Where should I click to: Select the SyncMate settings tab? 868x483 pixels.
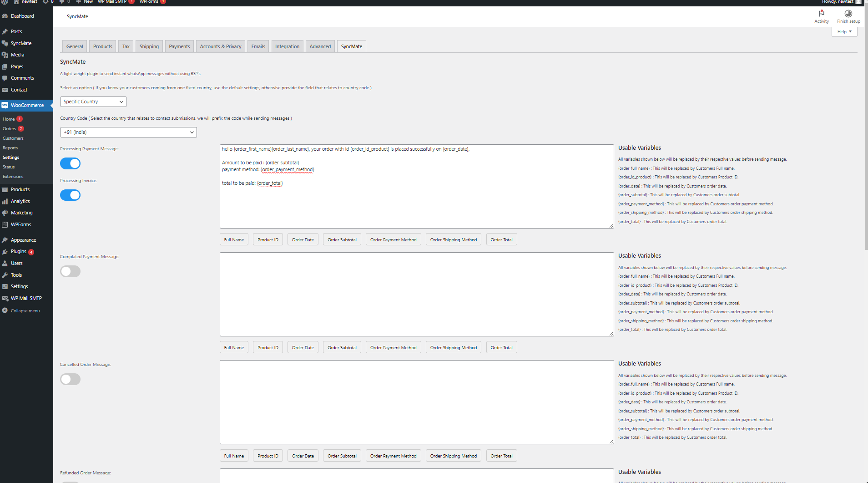[x=352, y=46]
